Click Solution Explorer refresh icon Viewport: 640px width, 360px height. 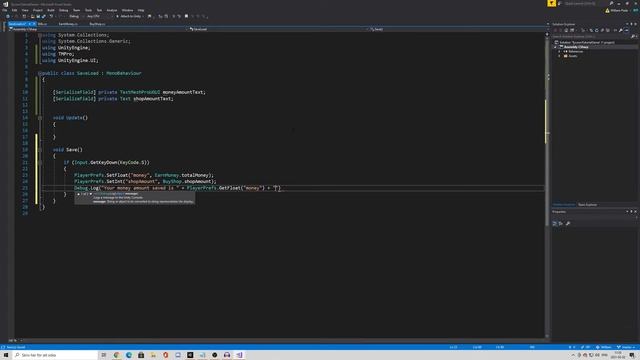pyautogui.click(x=596, y=30)
